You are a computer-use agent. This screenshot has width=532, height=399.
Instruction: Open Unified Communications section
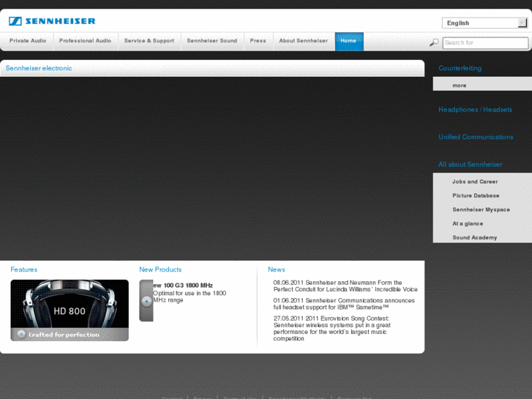pyautogui.click(x=476, y=137)
